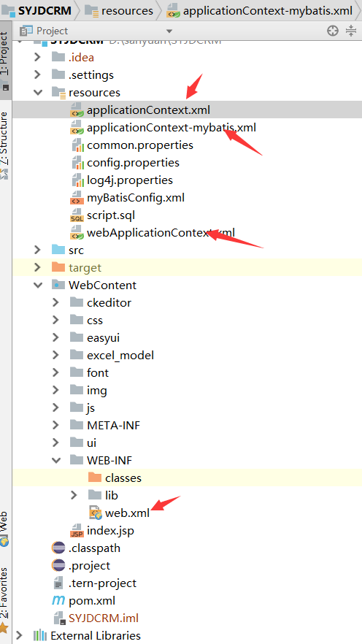Expand the ckeditor folder
Viewport: 362px width, 644px height.
click(55, 303)
